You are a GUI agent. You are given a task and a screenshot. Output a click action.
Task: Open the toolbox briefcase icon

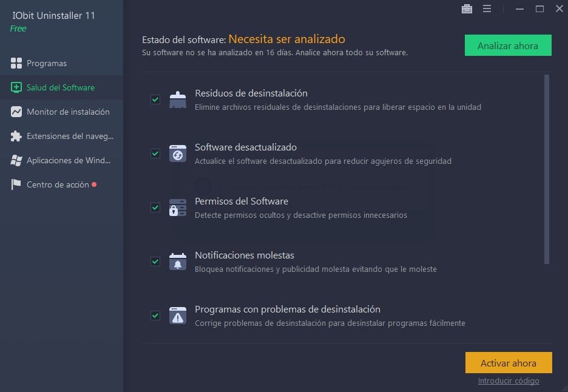(x=467, y=8)
